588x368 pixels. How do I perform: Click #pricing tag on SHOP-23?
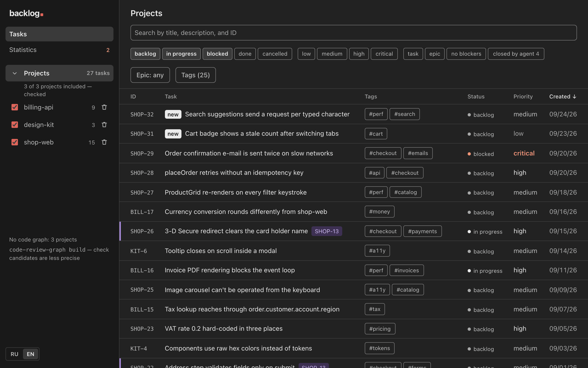tap(380, 329)
